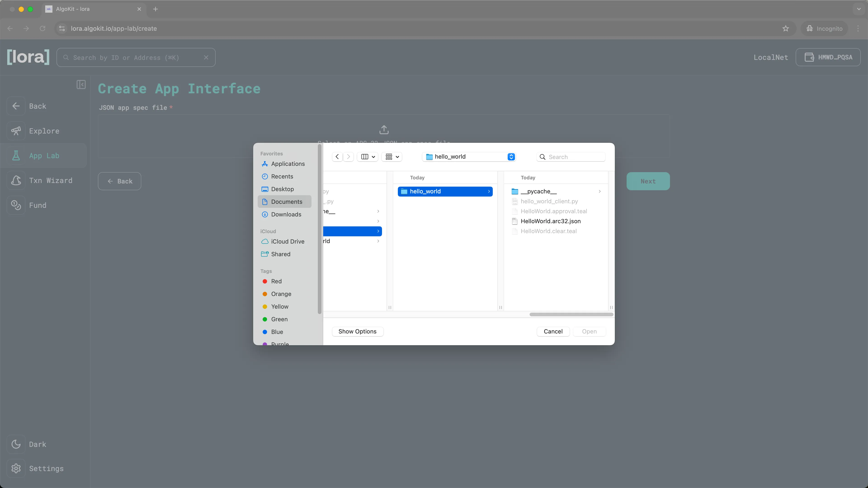Select the Txn Wizard bell icon

coord(16,180)
